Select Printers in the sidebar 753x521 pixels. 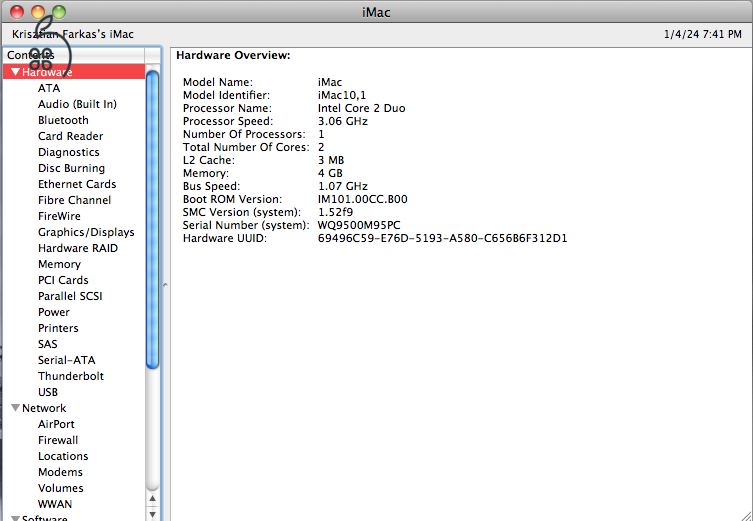58,328
